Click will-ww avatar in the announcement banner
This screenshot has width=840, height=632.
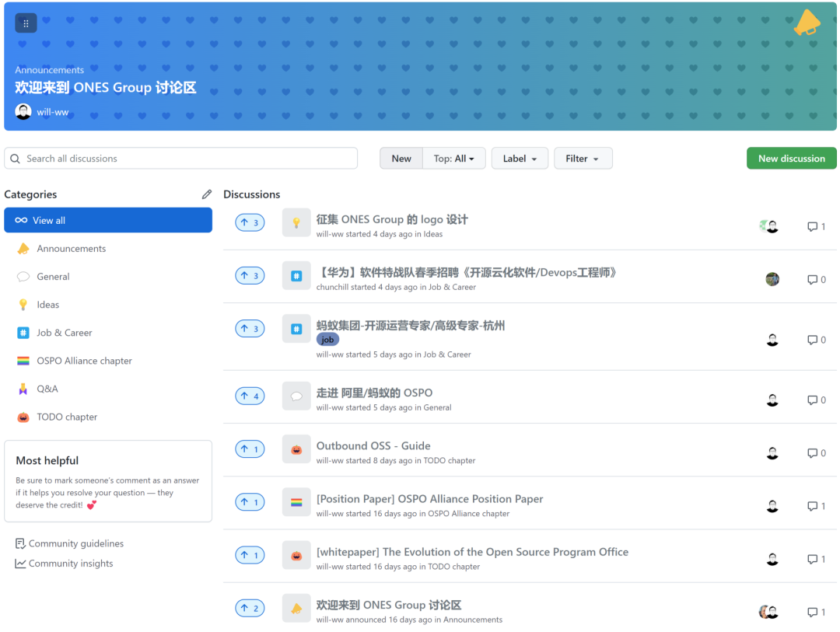(23, 111)
